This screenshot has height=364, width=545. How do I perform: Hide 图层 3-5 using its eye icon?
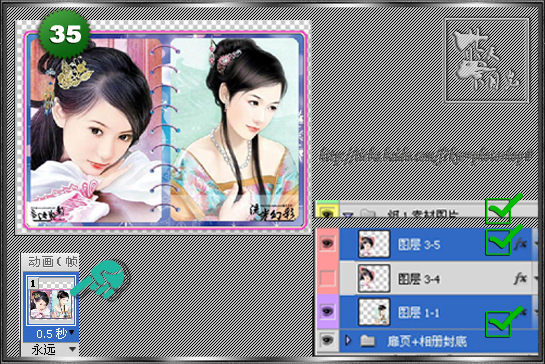pos(327,244)
